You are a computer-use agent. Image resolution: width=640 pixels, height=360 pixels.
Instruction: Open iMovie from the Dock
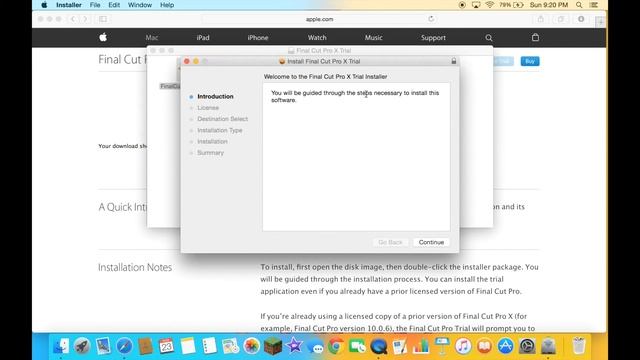tap(294, 346)
